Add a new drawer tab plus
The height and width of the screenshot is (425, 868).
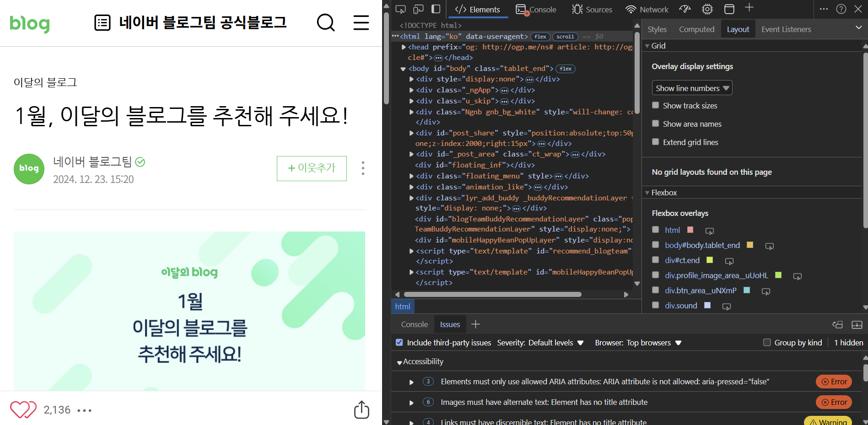click(x=476, y=324)
